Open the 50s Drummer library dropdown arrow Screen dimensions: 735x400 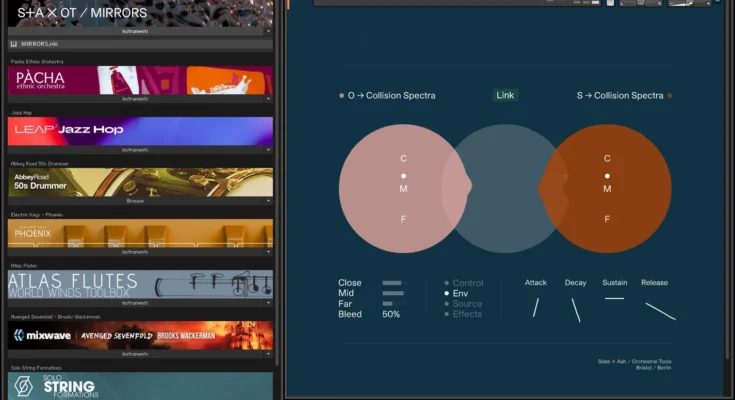[x=268, y=201]
